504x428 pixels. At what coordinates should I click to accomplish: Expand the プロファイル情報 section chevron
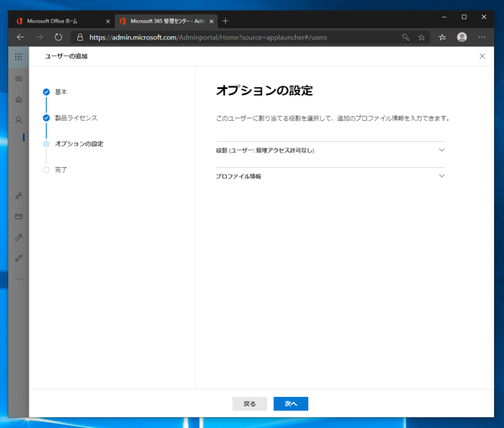click(442, 175)
